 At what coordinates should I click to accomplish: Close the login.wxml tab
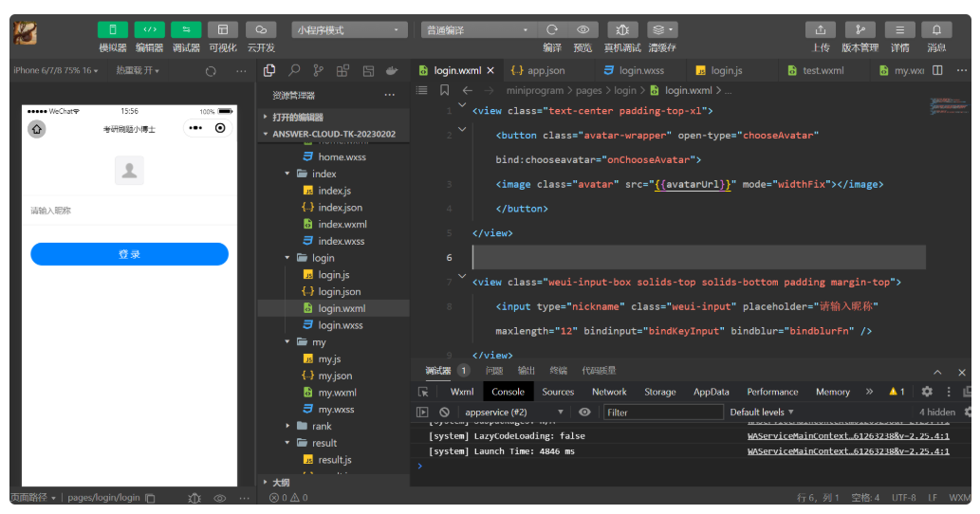490,70
